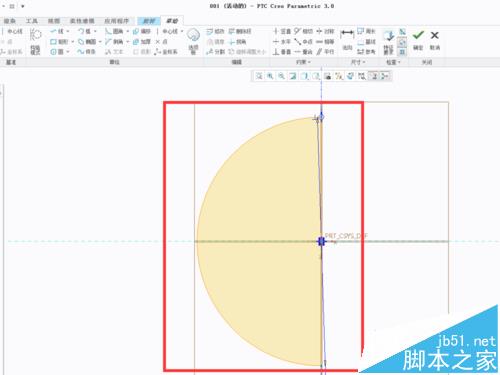The width and height of the screenshot is (500, 375).
Task: Click the Perimeter (周长) dimension tool
Action: coord(366,31)
